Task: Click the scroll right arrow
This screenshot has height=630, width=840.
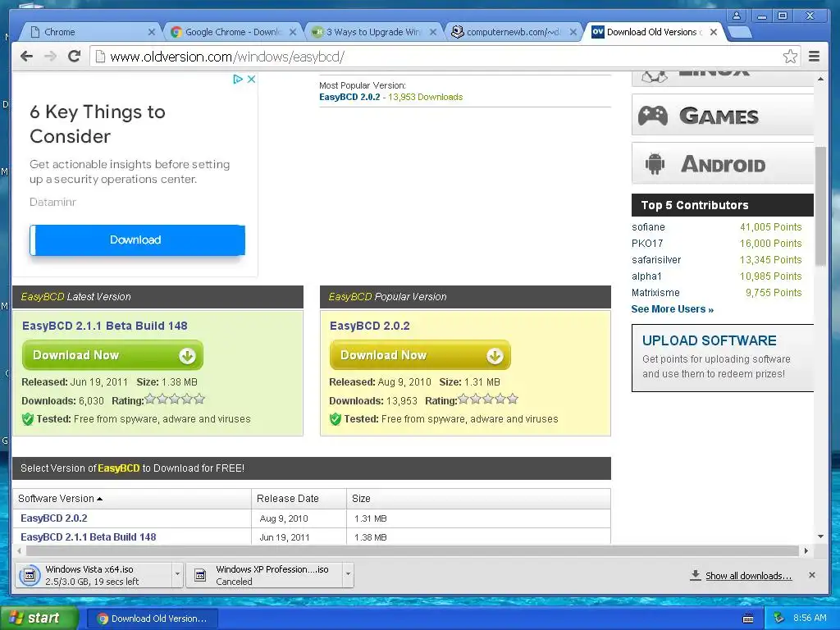Action: [x=806, y=550]
